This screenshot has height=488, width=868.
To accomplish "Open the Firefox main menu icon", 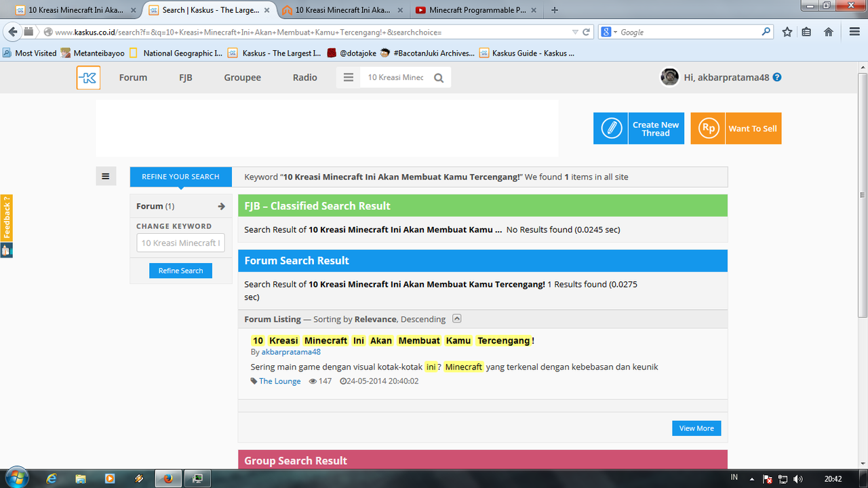I will click(x=854, y=32).
